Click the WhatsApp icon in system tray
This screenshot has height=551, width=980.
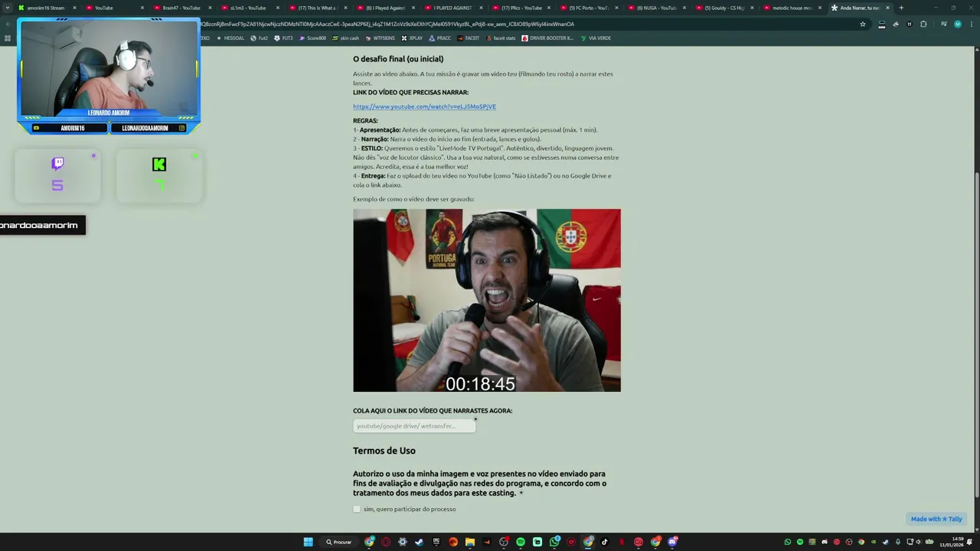pos(788,542)
